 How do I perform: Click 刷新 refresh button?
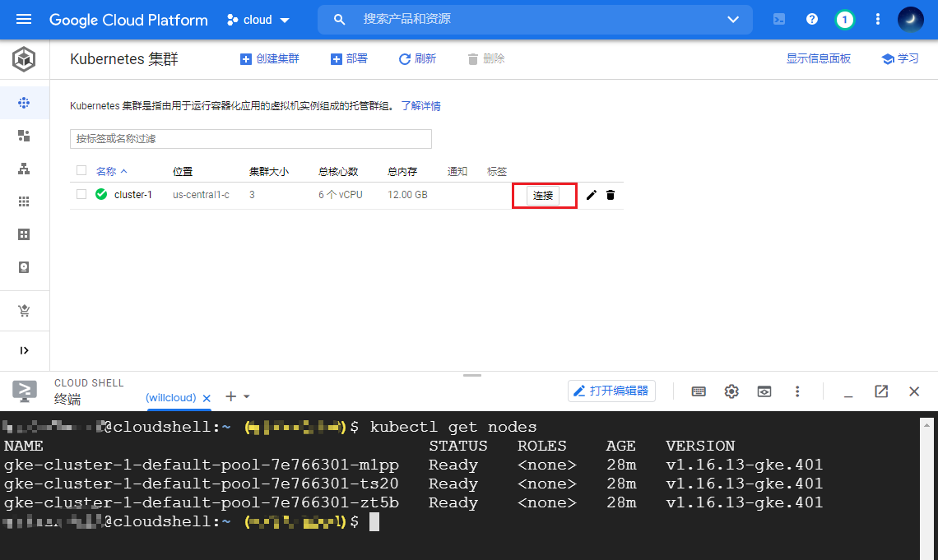(x=417, y=58)
